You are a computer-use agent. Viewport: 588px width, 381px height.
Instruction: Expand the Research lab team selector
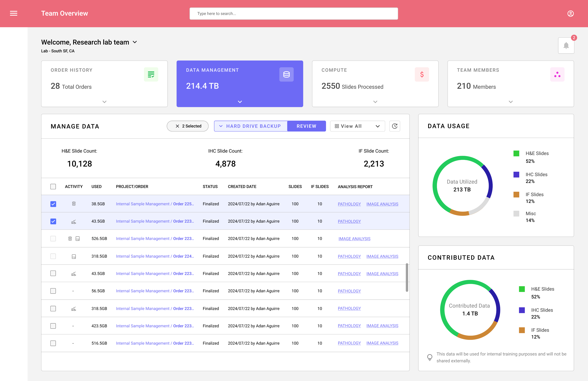[x=135, y=42]
